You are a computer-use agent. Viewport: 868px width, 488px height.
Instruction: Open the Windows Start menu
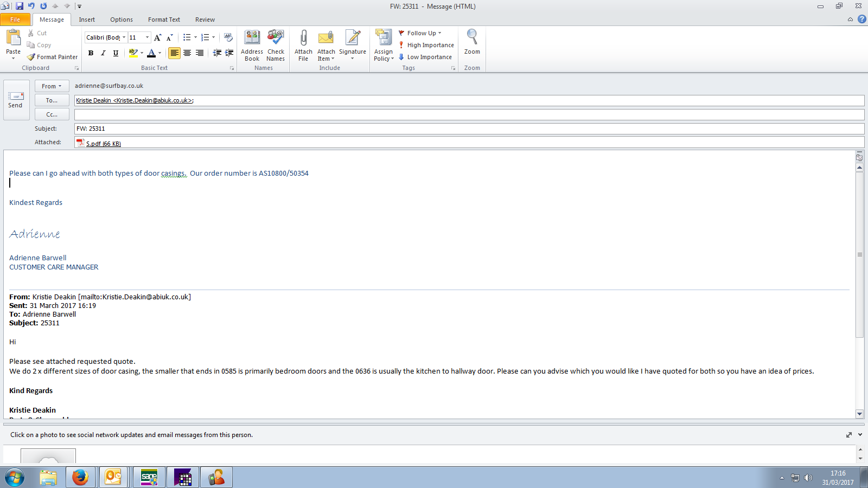[x=15, y=478]
